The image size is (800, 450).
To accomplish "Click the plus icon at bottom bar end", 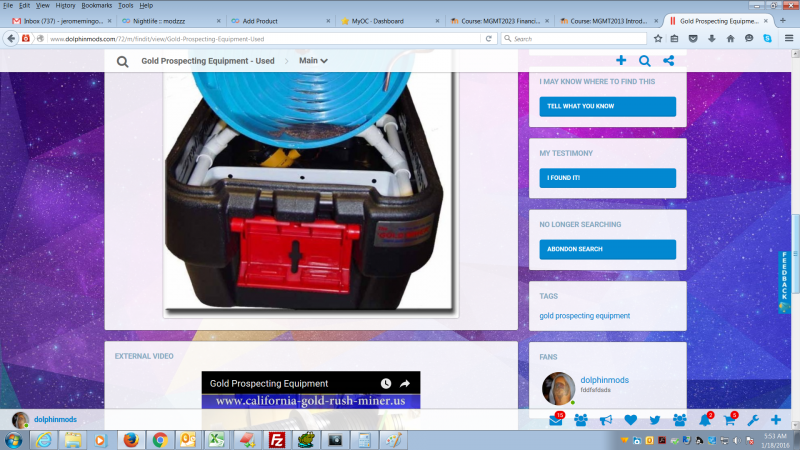I will point(776,420).
